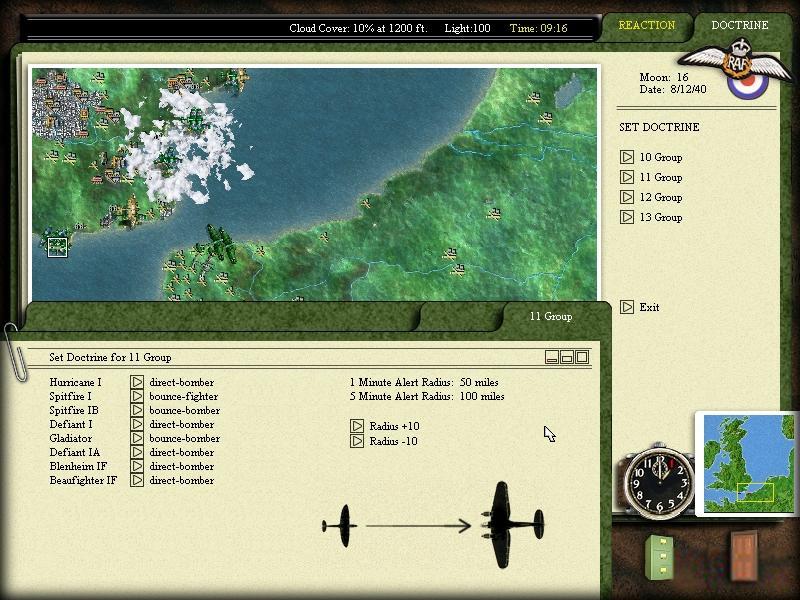
Task: Cycle doctrine for Defiant IA
Action: coord(137,452)
